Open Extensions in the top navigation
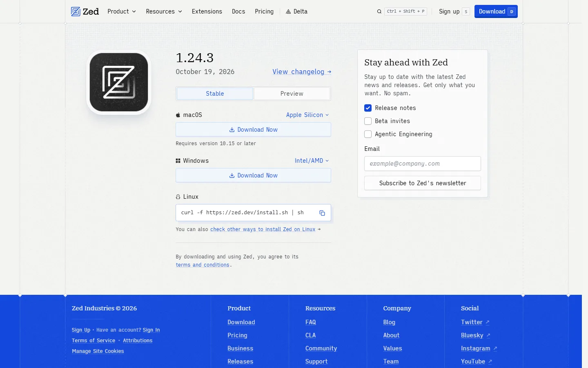The height and width of the screenshot is (368, 588). coord(207,11)
